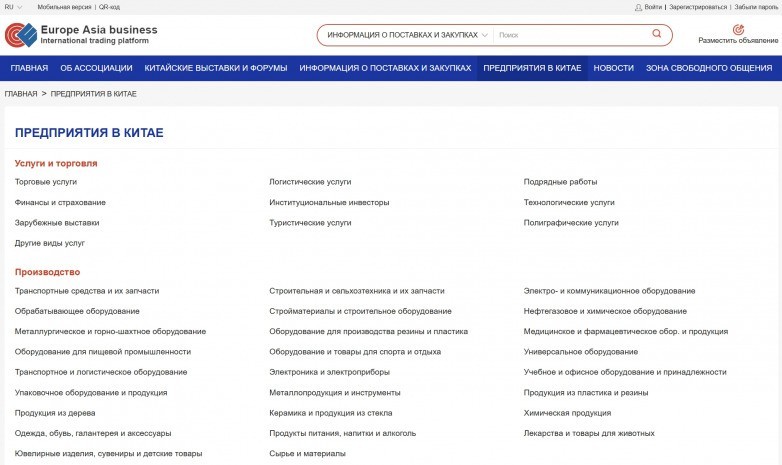
Task: Click the search magnifier icon
Action: pyautogui.click(x=656, y=33)
